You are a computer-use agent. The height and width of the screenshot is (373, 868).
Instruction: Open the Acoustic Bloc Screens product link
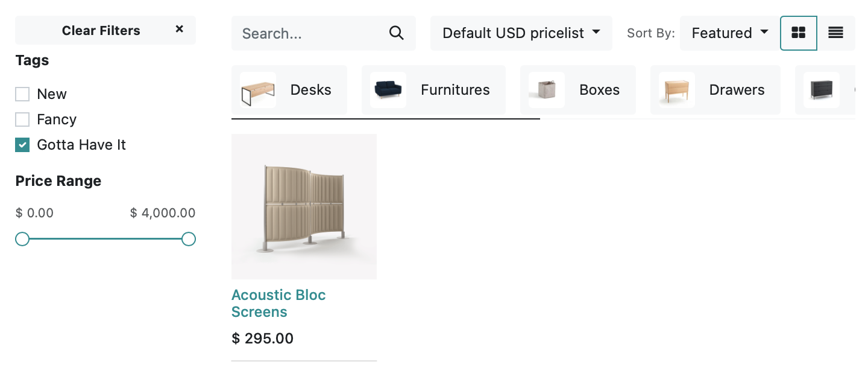click(x=278, y=304)
